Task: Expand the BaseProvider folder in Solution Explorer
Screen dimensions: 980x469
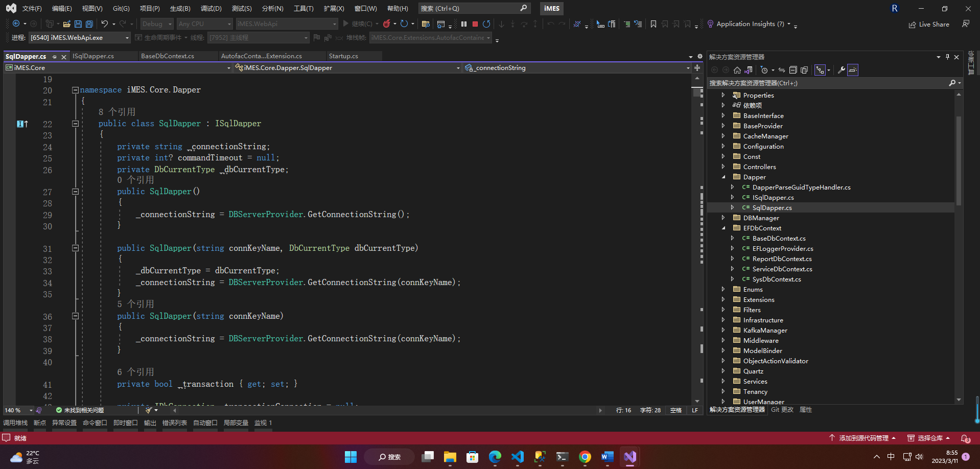Action: point(723,126)
